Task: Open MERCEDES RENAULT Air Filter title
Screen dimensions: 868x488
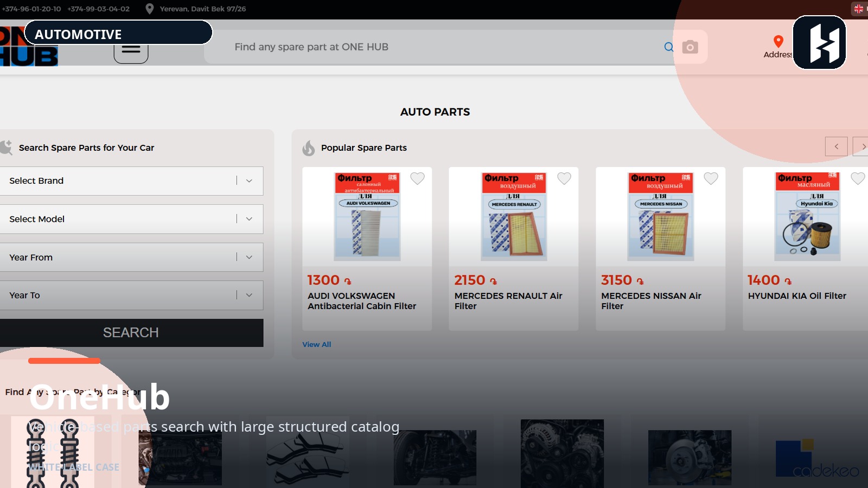Action: [508, 301]
